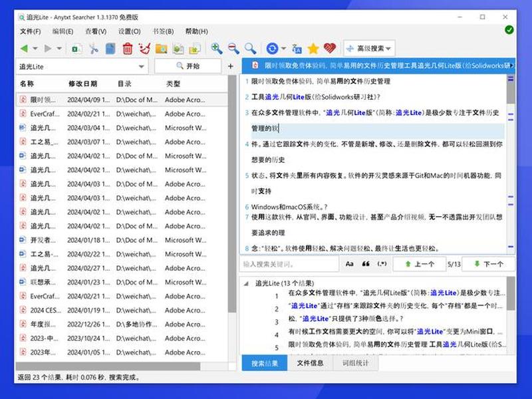Open the back arrow history dropdown

pos(35,49)
